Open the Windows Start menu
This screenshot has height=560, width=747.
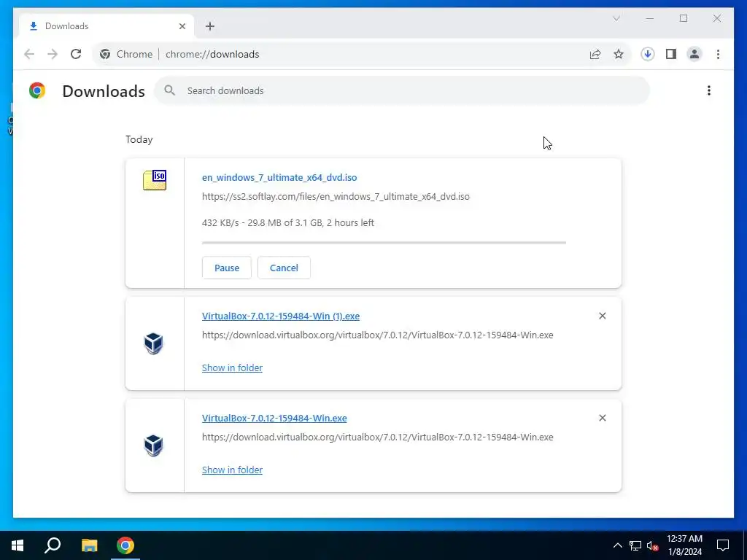tap(18, 545)
